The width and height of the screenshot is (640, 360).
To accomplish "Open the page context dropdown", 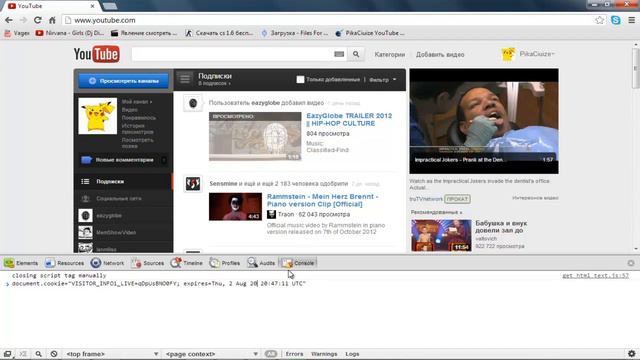I will 211,354.
